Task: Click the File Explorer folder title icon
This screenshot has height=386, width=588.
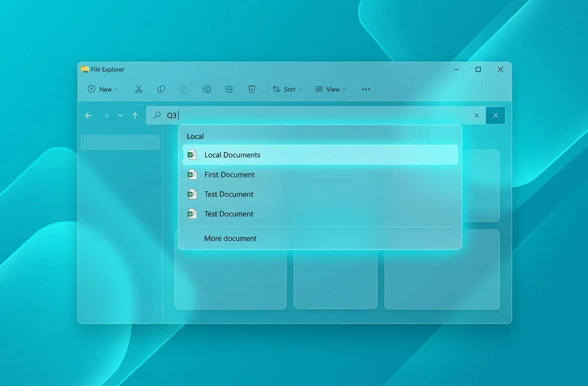Action: pyautogui.click(x=85, y=69)
